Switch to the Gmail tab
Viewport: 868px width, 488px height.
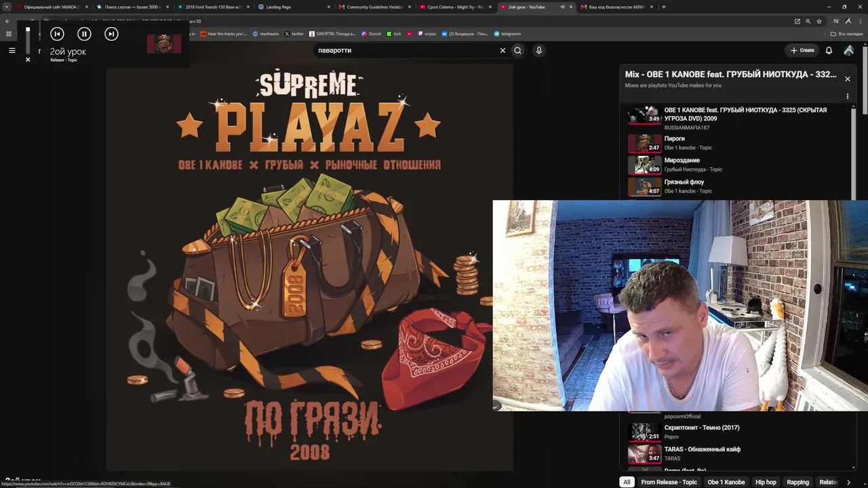click(616, 7)
